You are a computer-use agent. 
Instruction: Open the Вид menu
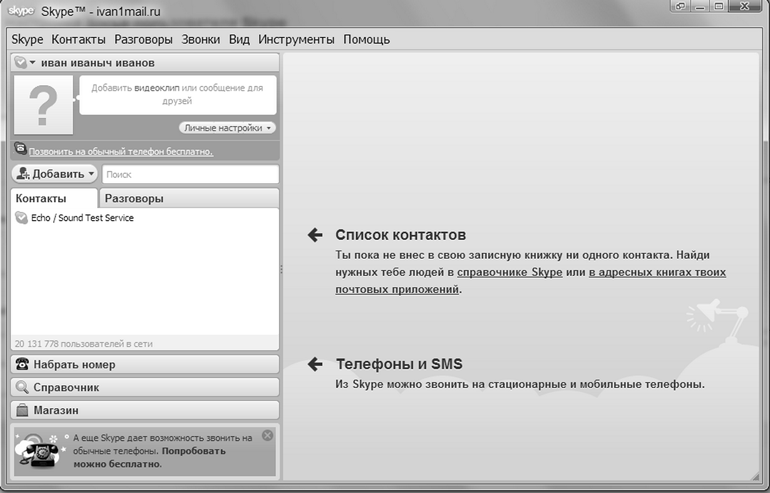(239, 39)
